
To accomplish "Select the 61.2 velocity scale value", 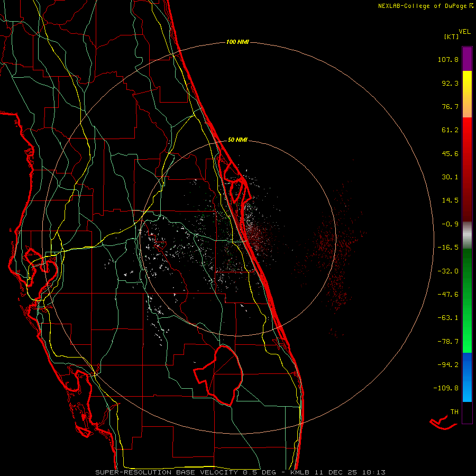I will (x=450, y=130).
